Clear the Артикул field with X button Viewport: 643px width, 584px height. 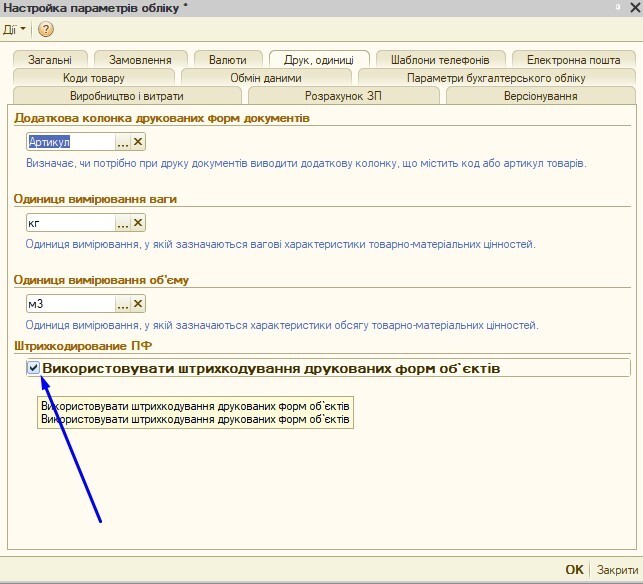(138, 142)
